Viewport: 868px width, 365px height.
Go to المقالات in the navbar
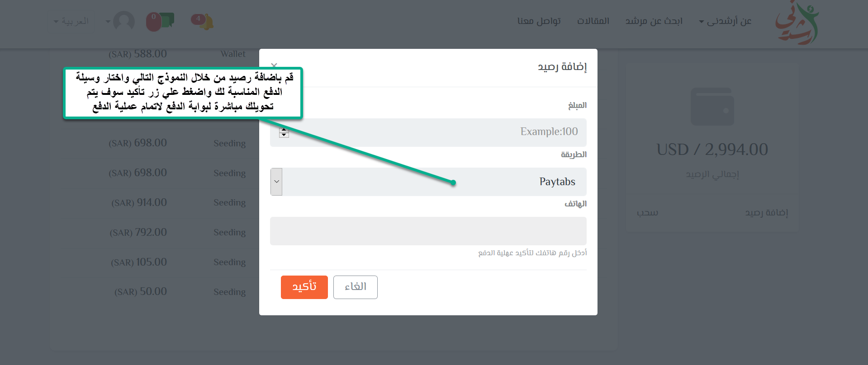(x=593, y=21)
